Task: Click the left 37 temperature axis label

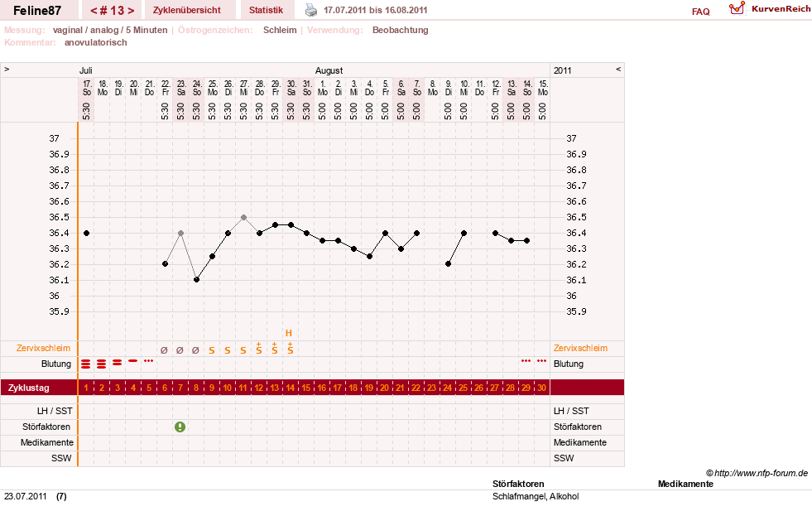Action: click(x=55, y=138)
